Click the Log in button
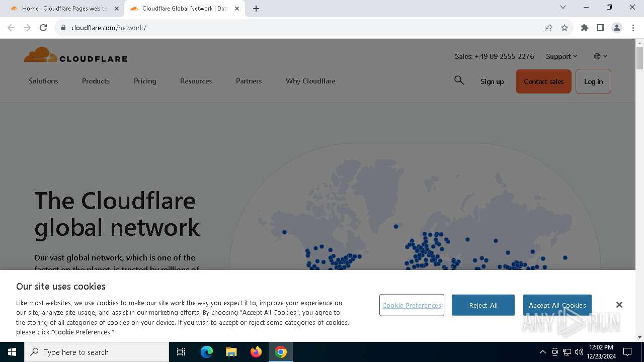This screenshot has width=644, height=362. click(593, 81)
